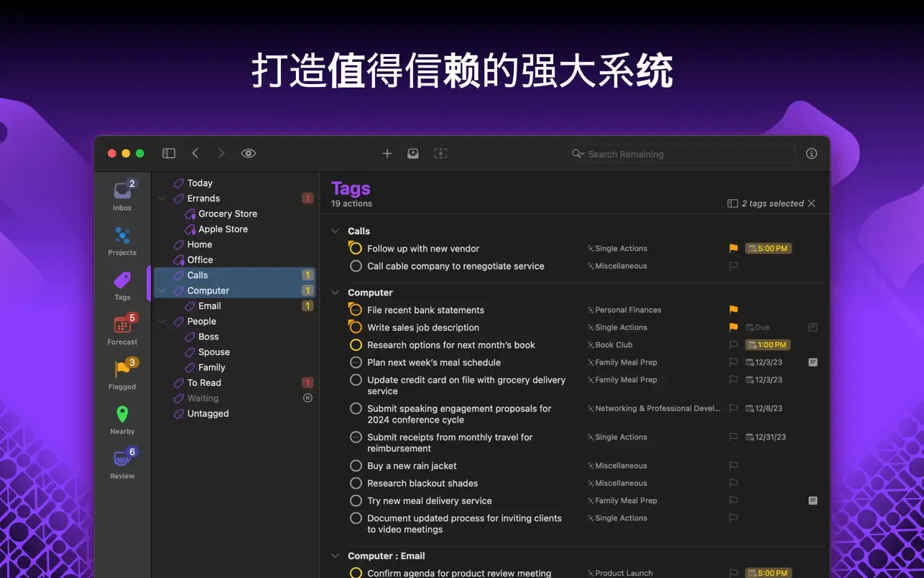Open note for Try new meal delivery service
The width and height of the screenshot is (924, 578).
pyautogui.click(x=813, y=500)
